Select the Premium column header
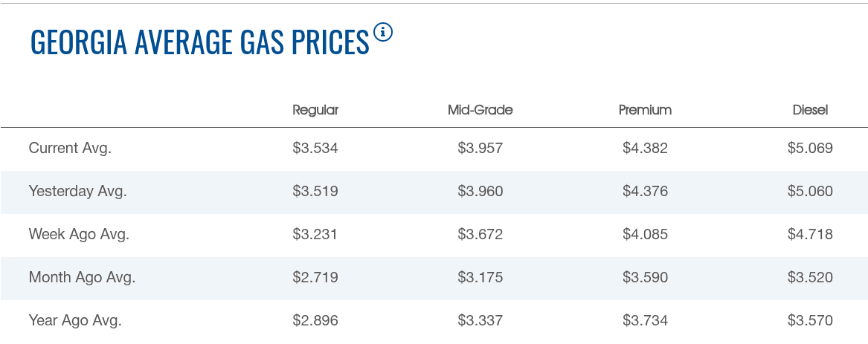This screenshot has height=344, width=868. coord(645,110)
